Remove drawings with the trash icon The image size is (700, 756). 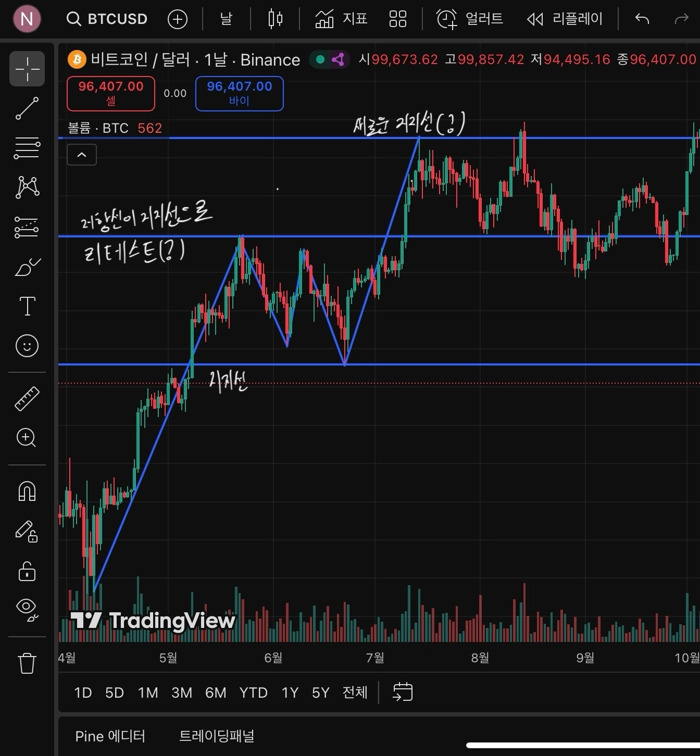point(27,663)
